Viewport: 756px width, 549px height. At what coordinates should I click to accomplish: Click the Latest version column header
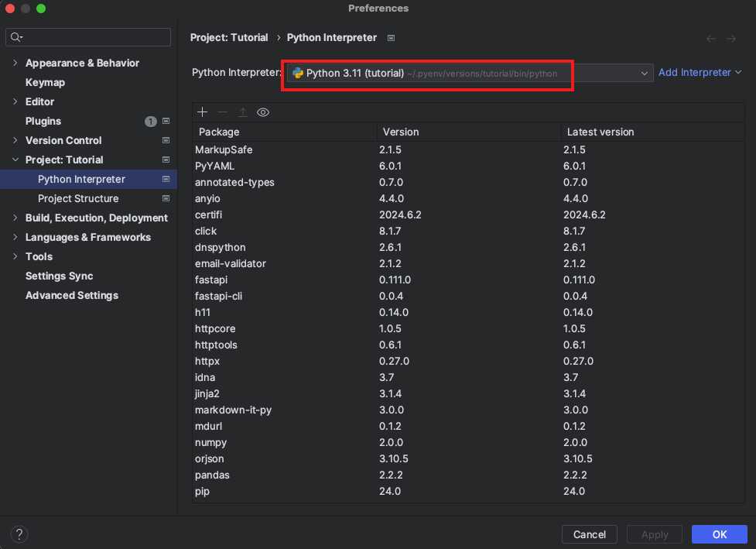[653, 132]
